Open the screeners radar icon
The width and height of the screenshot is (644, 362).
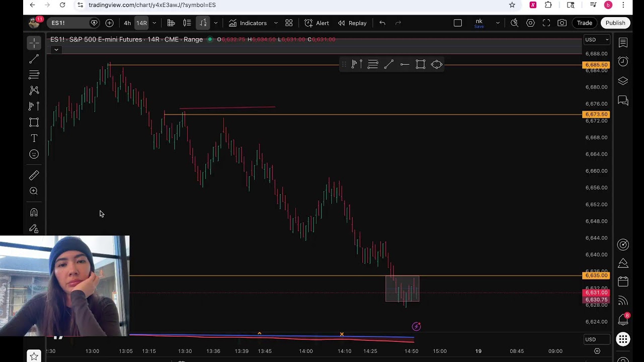(623, 245)
